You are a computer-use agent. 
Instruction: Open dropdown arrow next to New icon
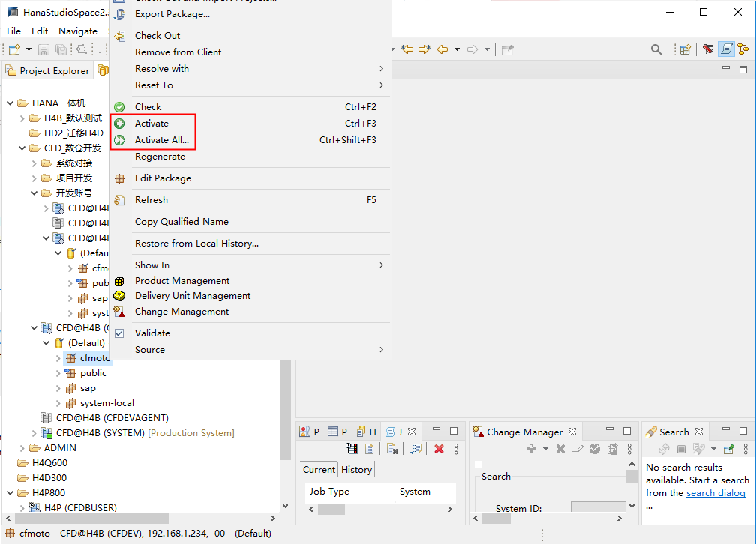pyautogui.click(x=28, y=49)
